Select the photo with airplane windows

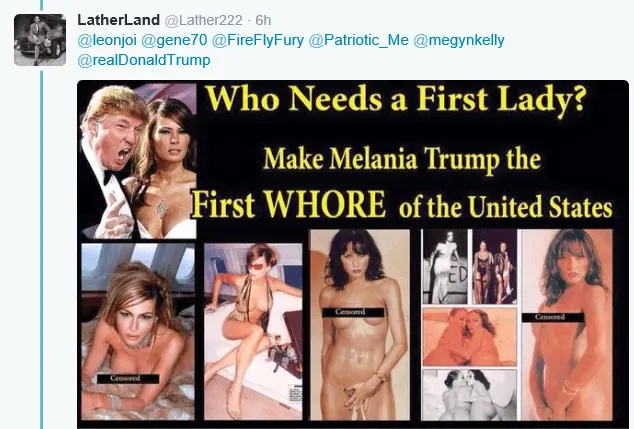point(138,332)
